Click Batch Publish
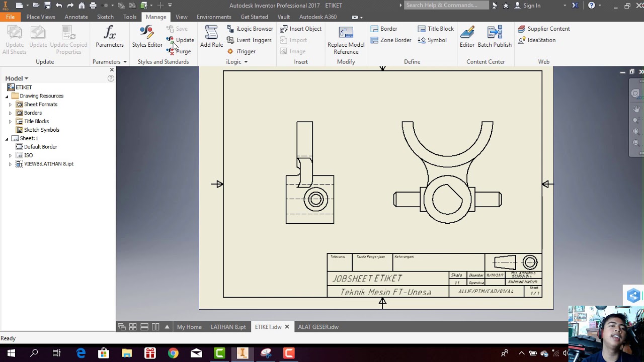Viewport: 644px width, 362px height. [x=495, y=37]
